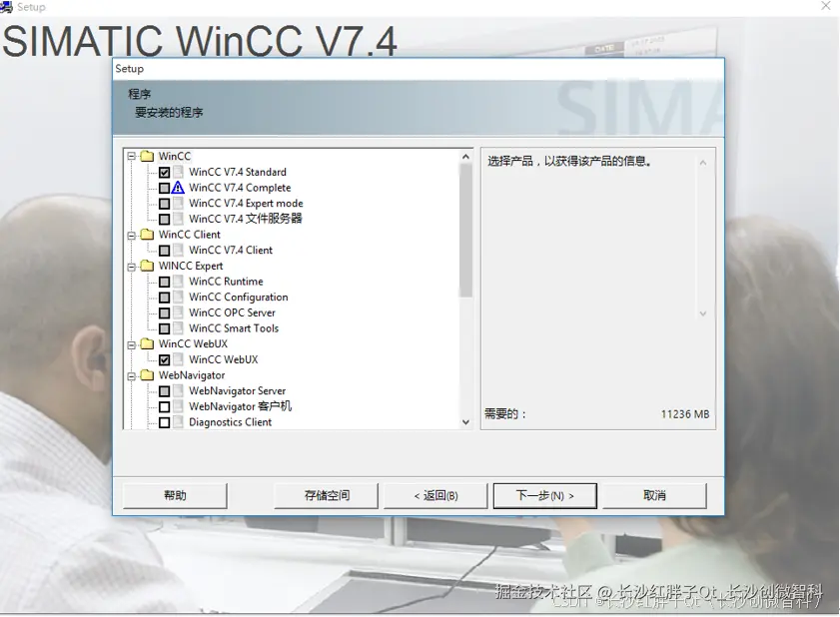The image size is (840, 617).
Task: Enable the WinCC Configuration checkbox
Action: (x=165, y=298)
